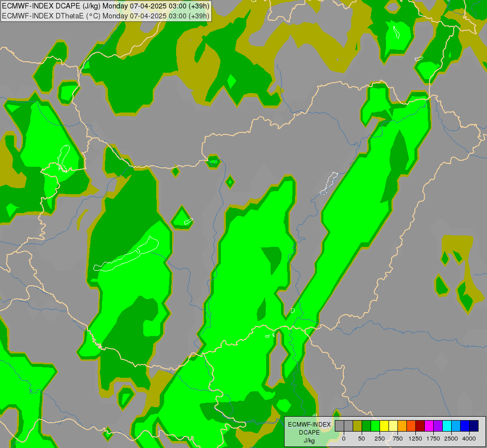Click the legend value label "0"

click(x=344, y=439)
